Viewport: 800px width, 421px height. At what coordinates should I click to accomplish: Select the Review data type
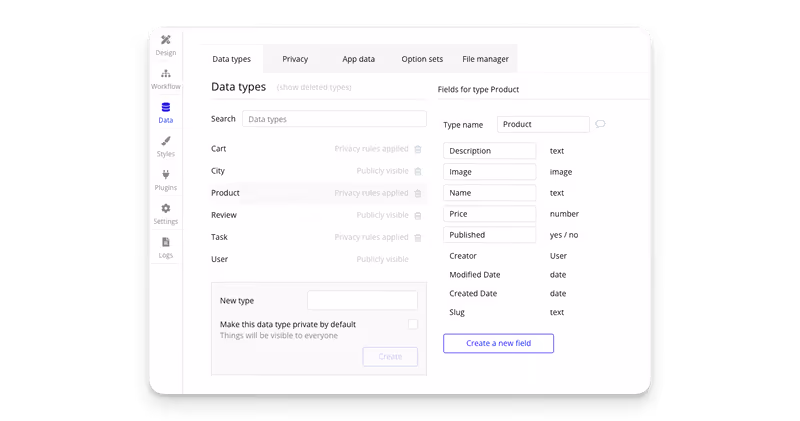224,215
